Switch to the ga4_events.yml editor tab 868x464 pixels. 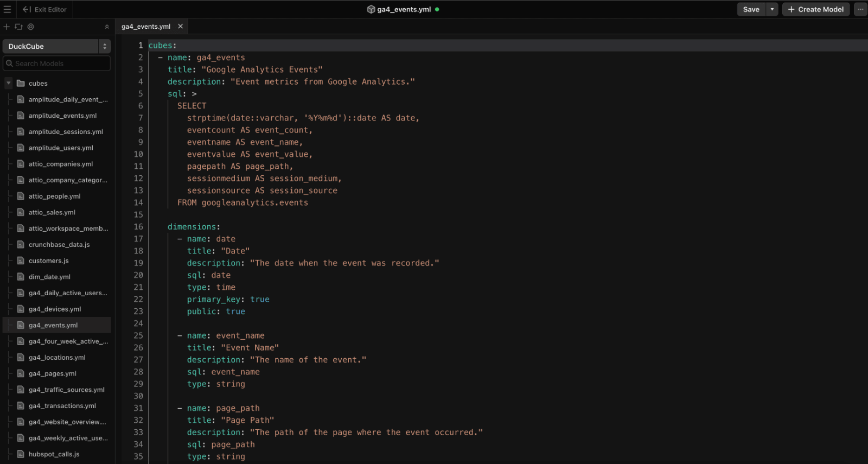tap(146, 26)
